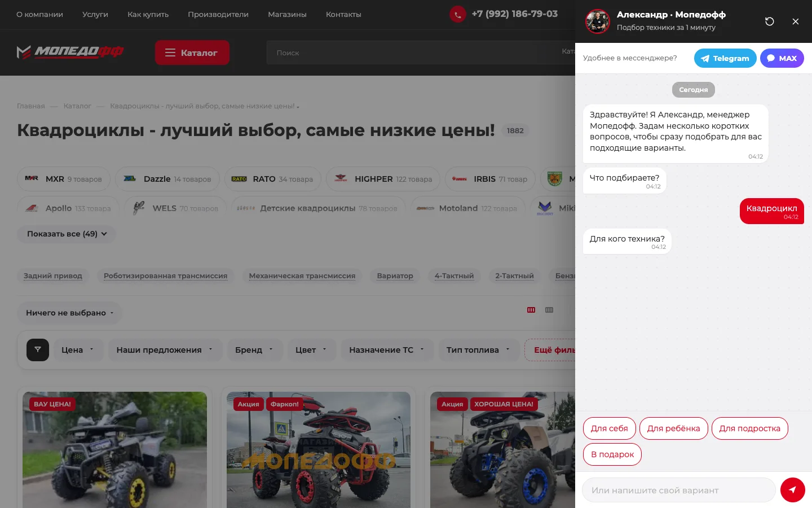
Task: Choose the Для подростка reply
Action: coord(750,428)
